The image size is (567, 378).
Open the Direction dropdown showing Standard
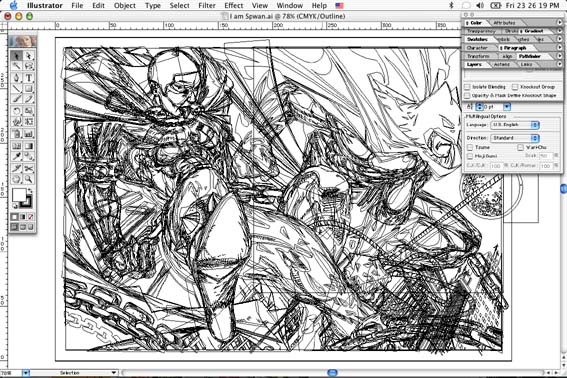click(x=515, y=138)
